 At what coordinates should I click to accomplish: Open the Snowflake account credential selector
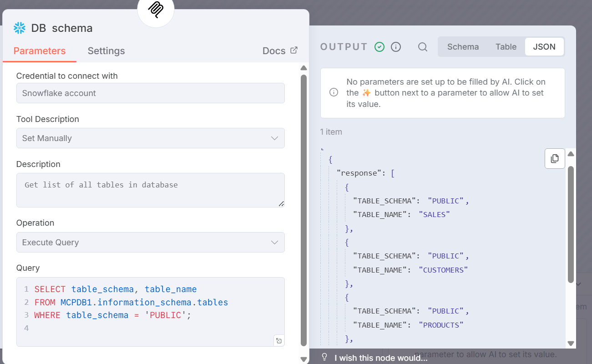(150, 93)
